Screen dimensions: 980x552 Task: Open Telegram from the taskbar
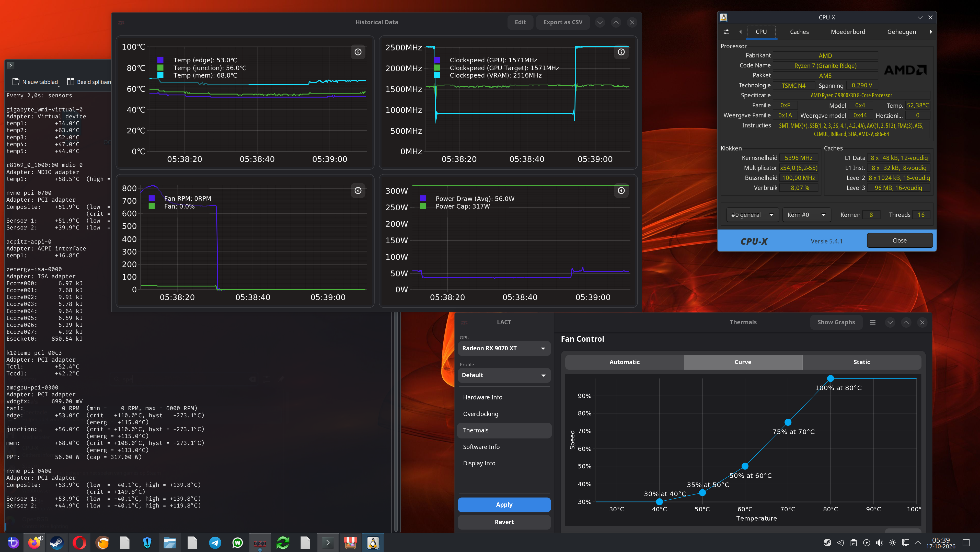point(215,543)
